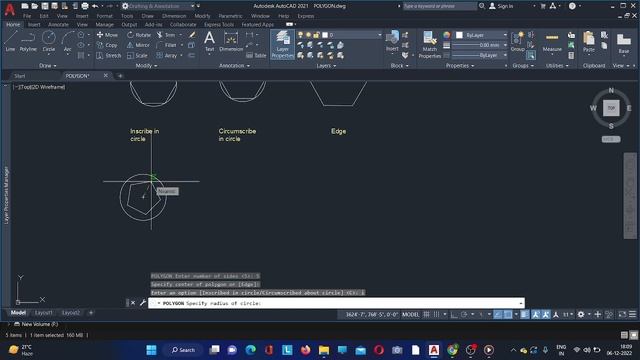The width and height of the screenshot is (640, 360).
Task: Switch to the Annotate ribbon tab
Action: click(x=58, y=24)
